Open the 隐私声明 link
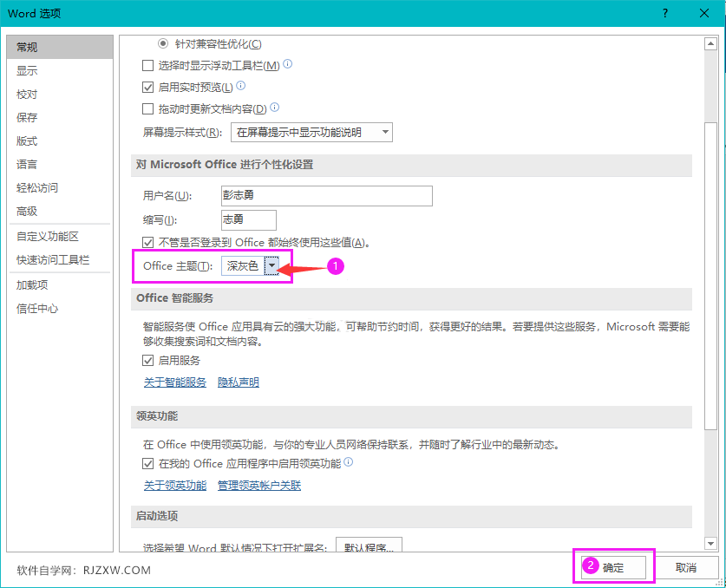 pyautogui.click(x=238, y=382)
